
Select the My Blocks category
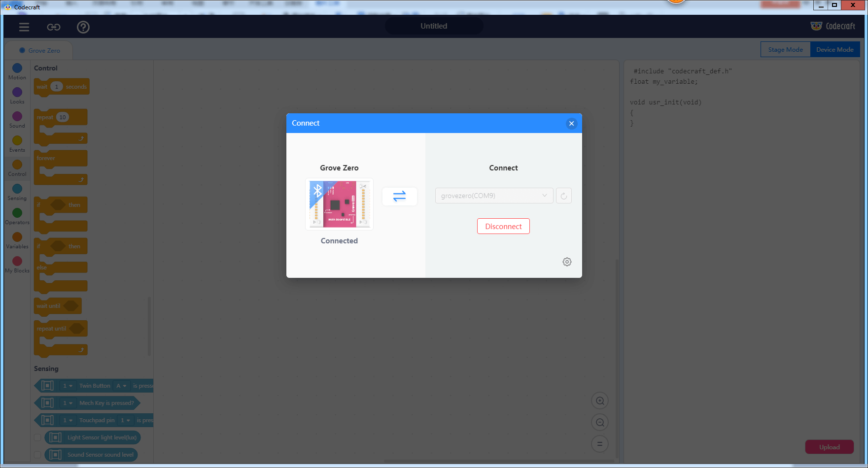[x=17, y=265]
